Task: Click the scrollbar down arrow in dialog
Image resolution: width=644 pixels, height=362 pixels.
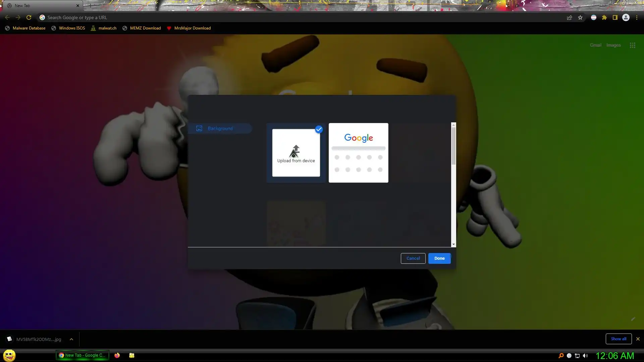Action: pyautogui.click(x=453, y=244)
